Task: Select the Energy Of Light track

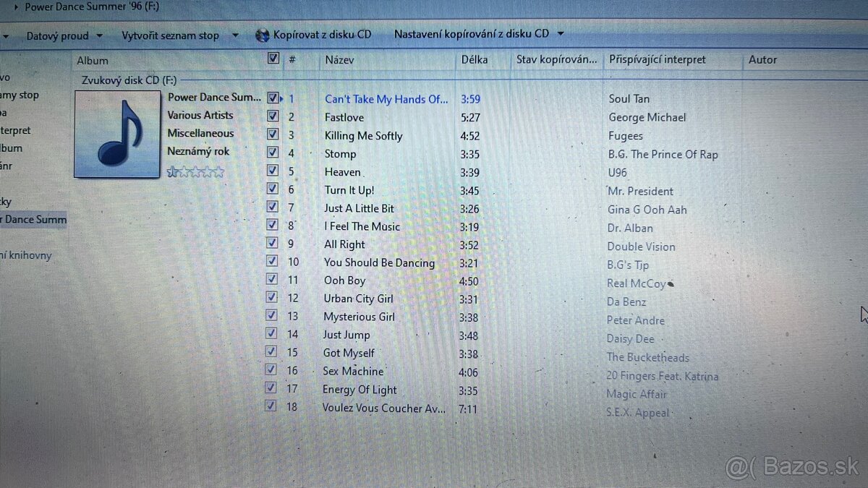Action: click(359, 390)
